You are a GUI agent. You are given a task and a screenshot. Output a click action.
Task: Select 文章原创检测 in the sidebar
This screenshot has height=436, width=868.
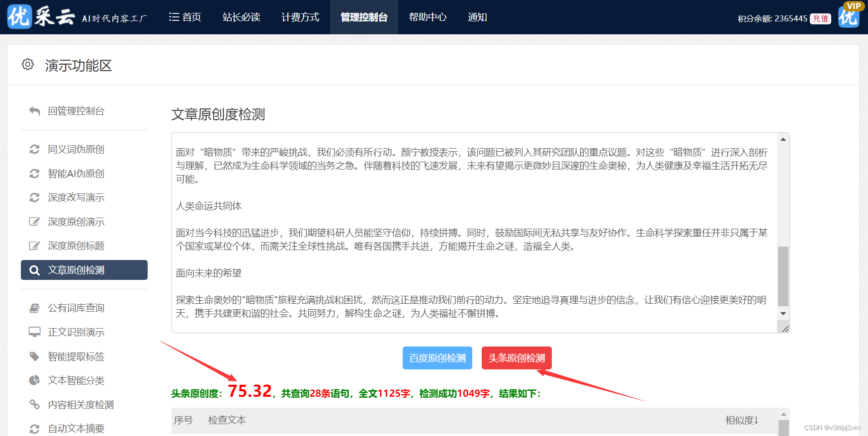pos(84,270)
